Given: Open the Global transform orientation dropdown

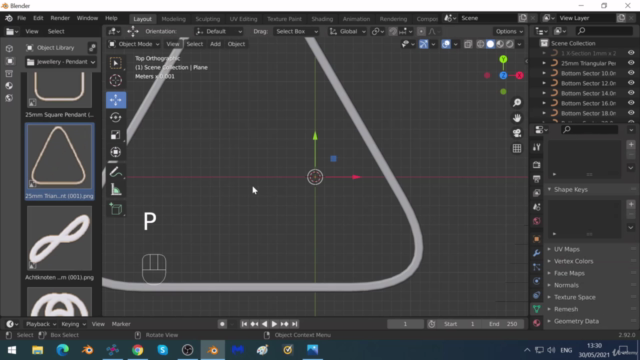Looking at the screenshot, I should (348, 31).
